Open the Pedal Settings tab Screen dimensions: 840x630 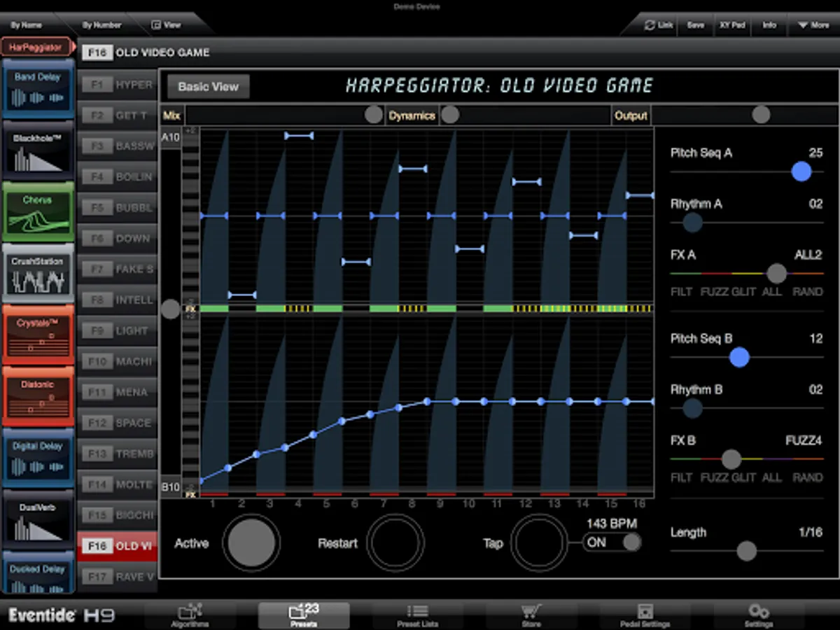point(645,615)
